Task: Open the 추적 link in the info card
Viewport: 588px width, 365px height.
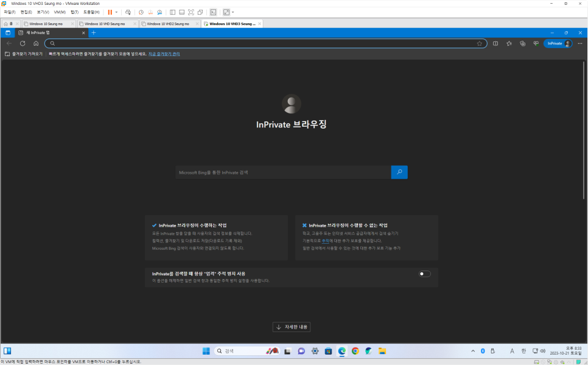Action: [325, 241]
